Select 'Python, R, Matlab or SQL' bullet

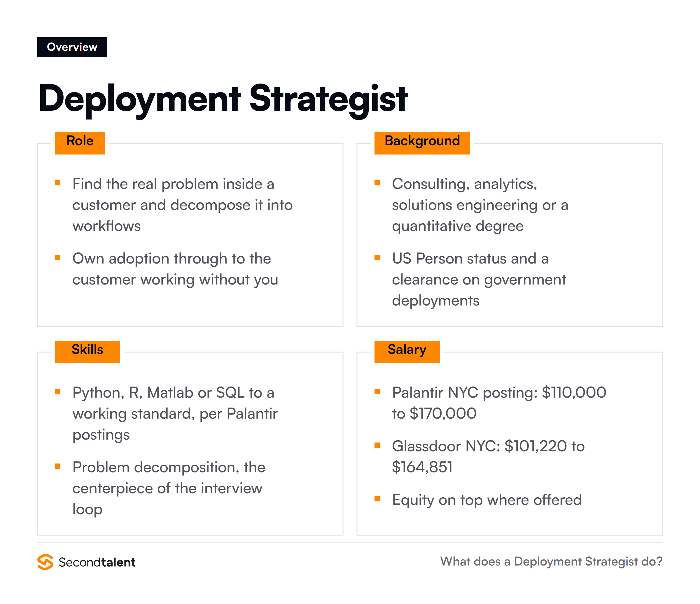click(175, 414)
